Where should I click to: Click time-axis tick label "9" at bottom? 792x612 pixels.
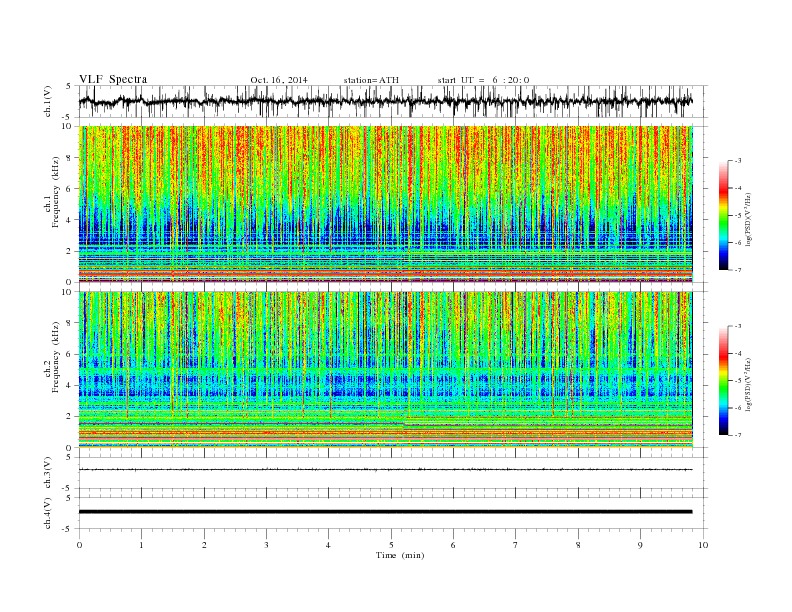pos(640,545)
